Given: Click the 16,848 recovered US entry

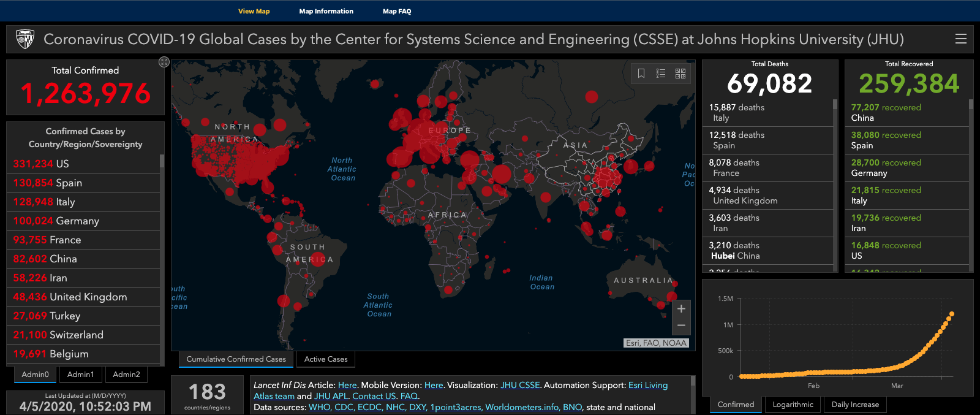Looking at the screenshot, I should 907,251.
